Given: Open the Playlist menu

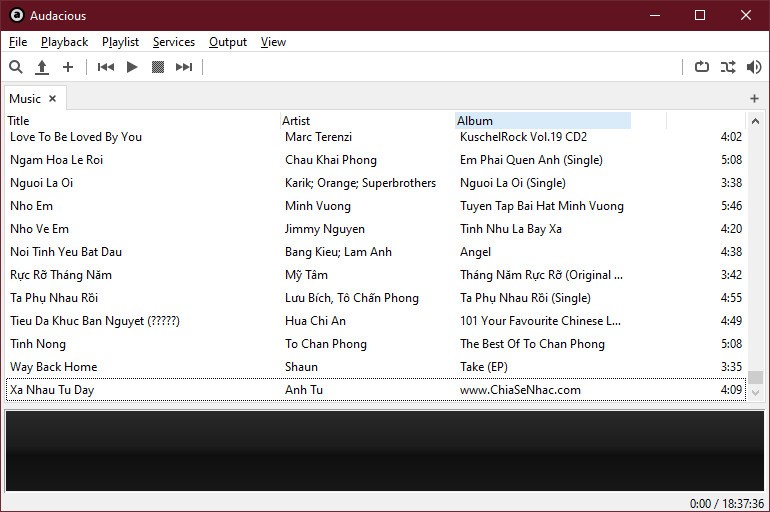Looking at the screenshot, I should pyautogui.click(x=120, y=42).
